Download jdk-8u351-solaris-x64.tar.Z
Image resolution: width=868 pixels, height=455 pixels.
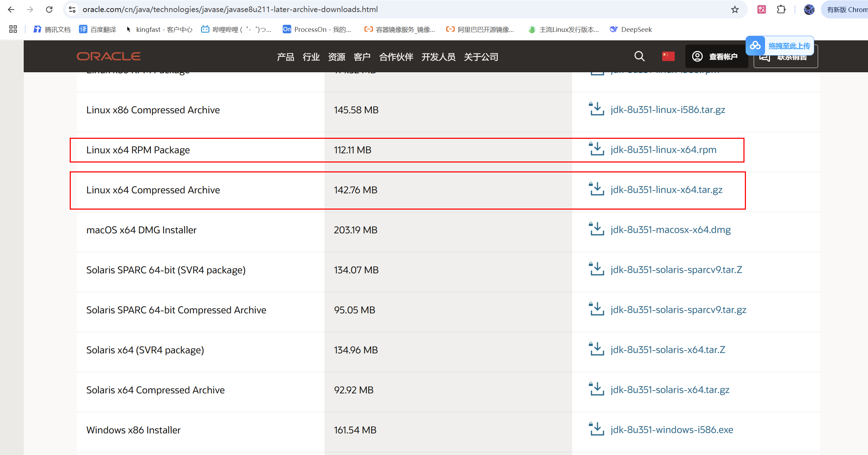[x=668, y=350]
